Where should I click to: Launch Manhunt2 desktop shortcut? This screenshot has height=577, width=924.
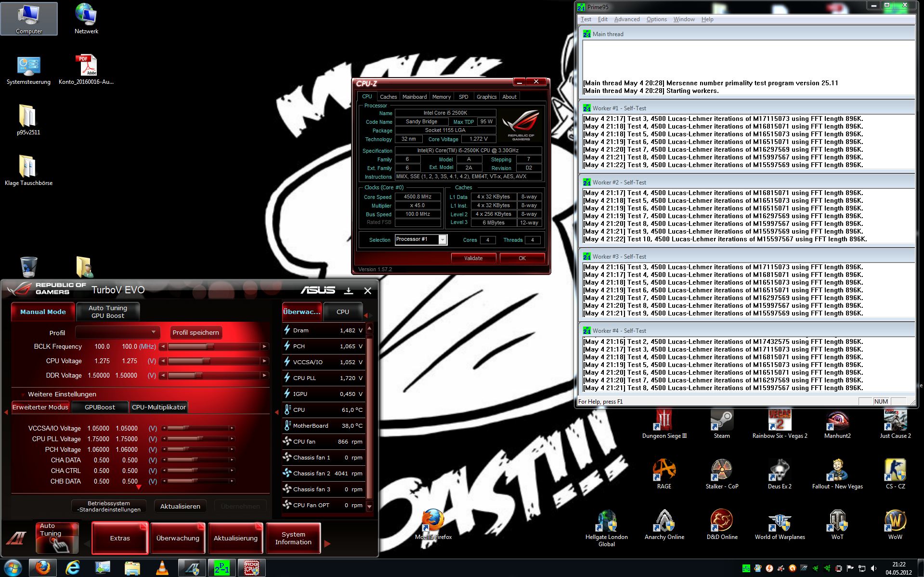click(x=837, y=424)
